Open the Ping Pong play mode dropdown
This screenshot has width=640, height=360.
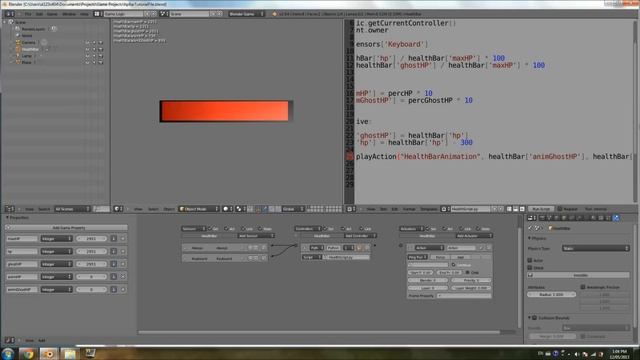click(x=418, y=257)
